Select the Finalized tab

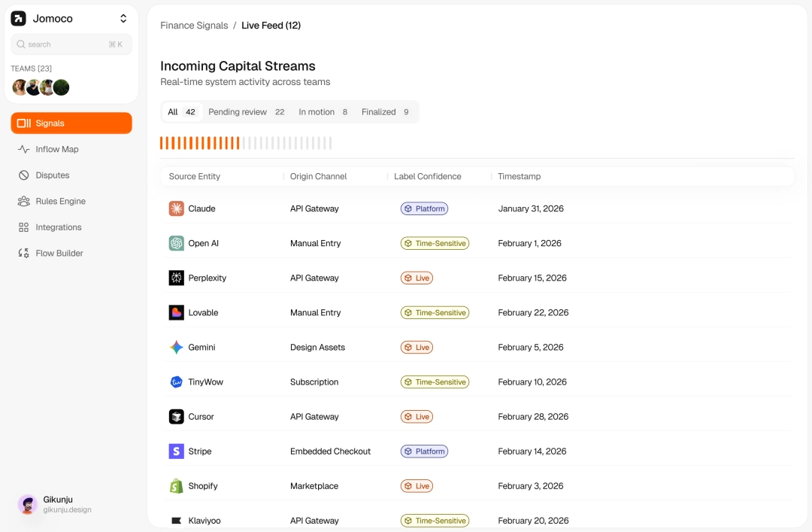[385, 112]
